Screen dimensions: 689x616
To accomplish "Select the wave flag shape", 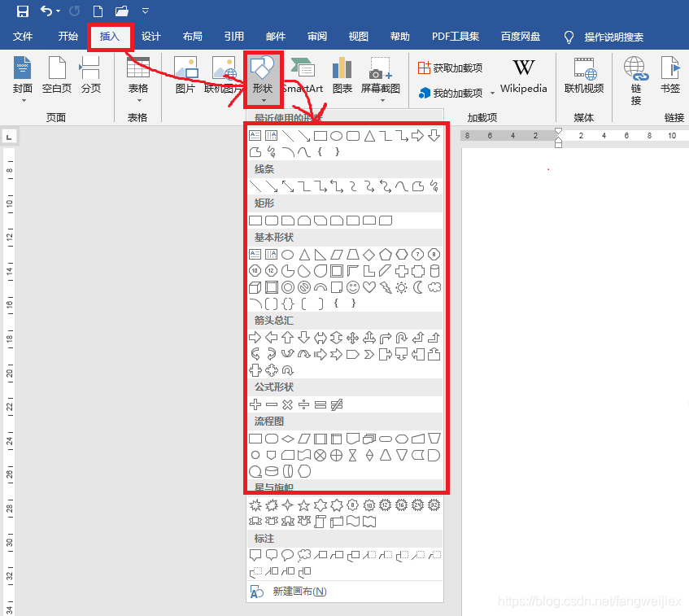I will point(353,522).
